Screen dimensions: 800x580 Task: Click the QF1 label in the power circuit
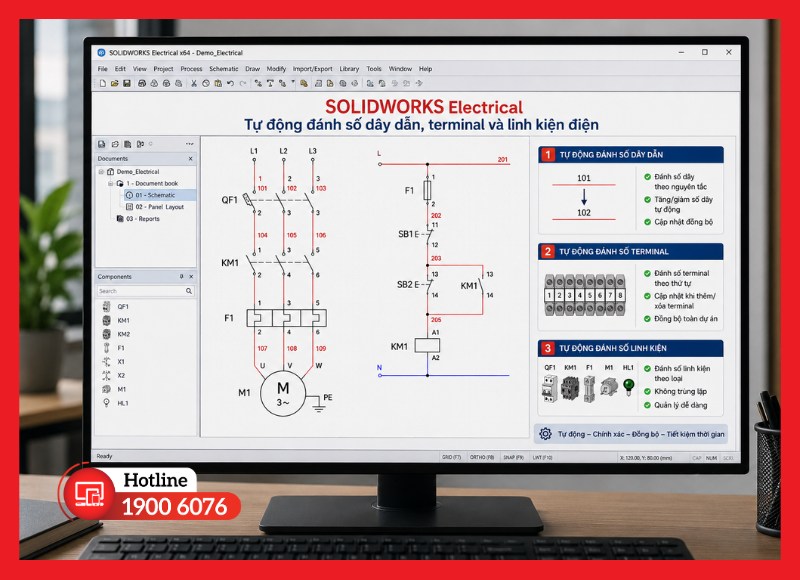(230, 200)
